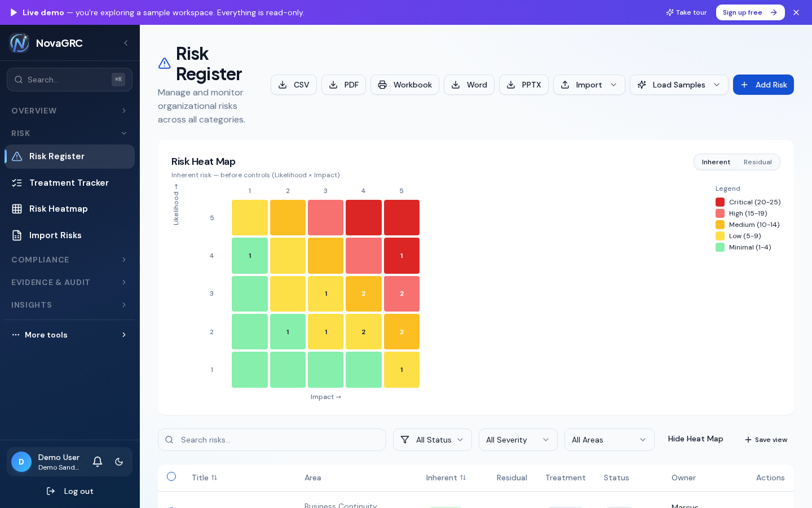
Task: Open More tools submenu
Action: click(70, 335)
